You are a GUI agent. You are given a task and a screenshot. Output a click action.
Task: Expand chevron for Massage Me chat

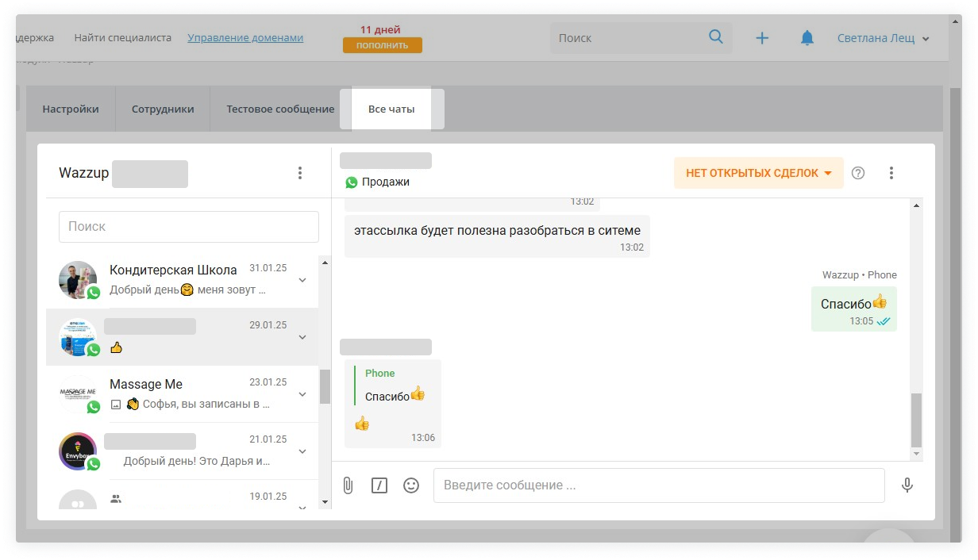point(302,394)
